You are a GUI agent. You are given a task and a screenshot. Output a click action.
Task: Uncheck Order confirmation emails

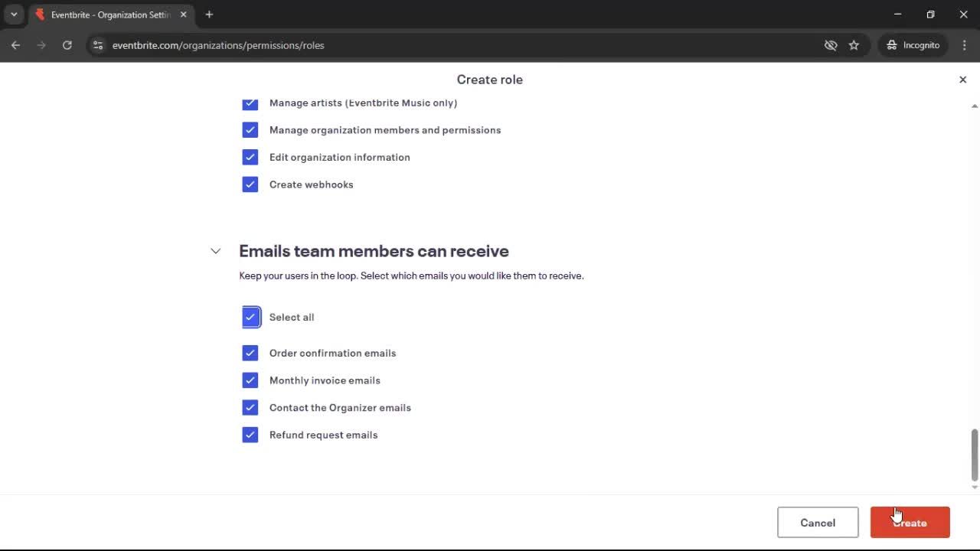coord(250,353)
